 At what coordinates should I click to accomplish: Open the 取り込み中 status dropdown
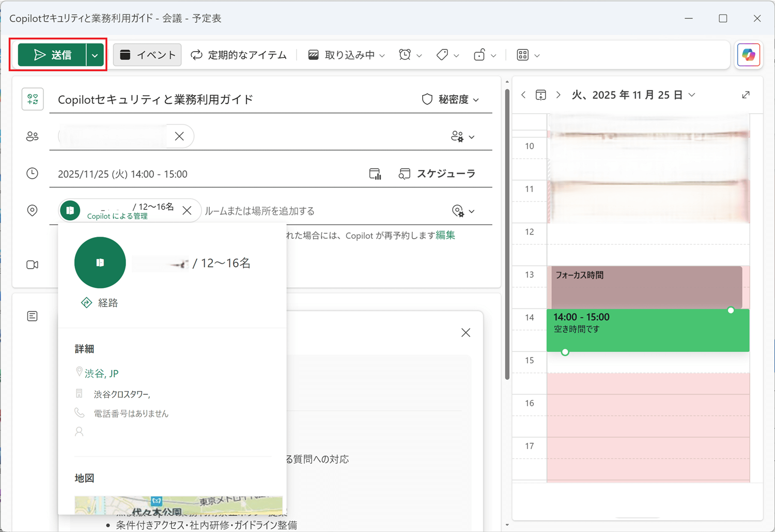click(347, 55)
